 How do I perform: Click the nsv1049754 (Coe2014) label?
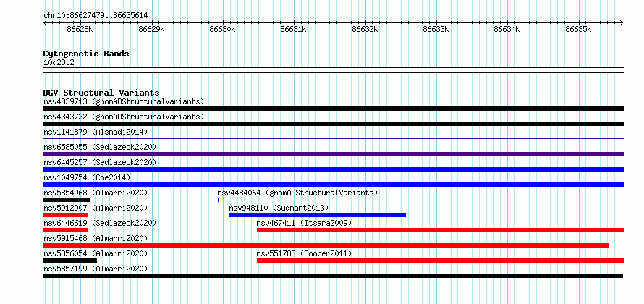coord(87,177)
